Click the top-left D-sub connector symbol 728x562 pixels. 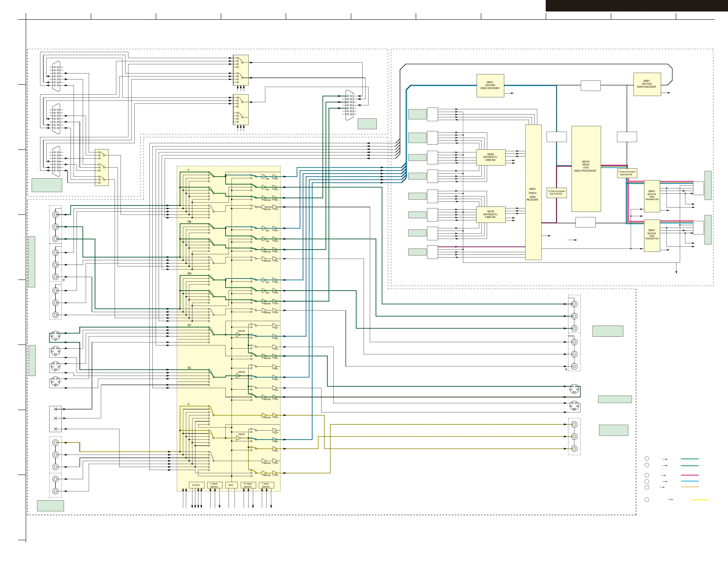(56, 76)
